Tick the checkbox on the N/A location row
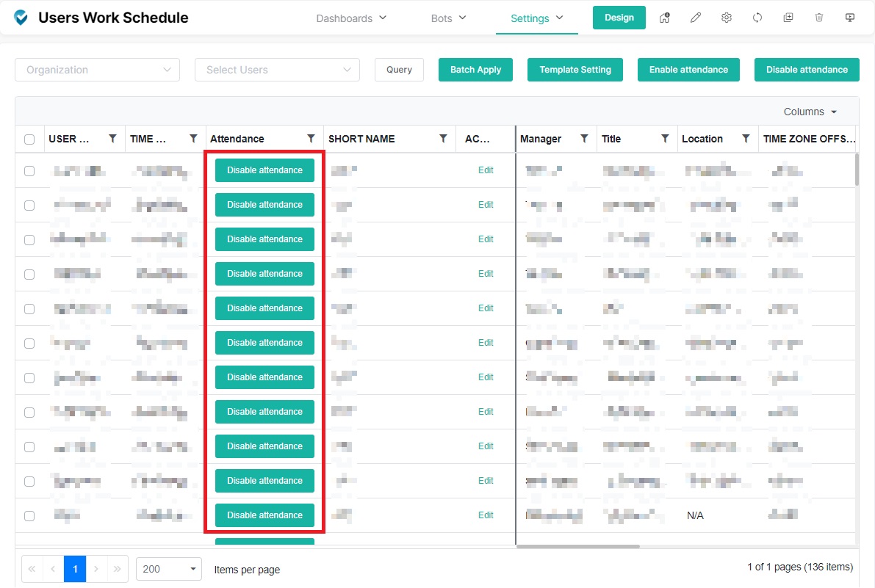 tap(29, 515)
